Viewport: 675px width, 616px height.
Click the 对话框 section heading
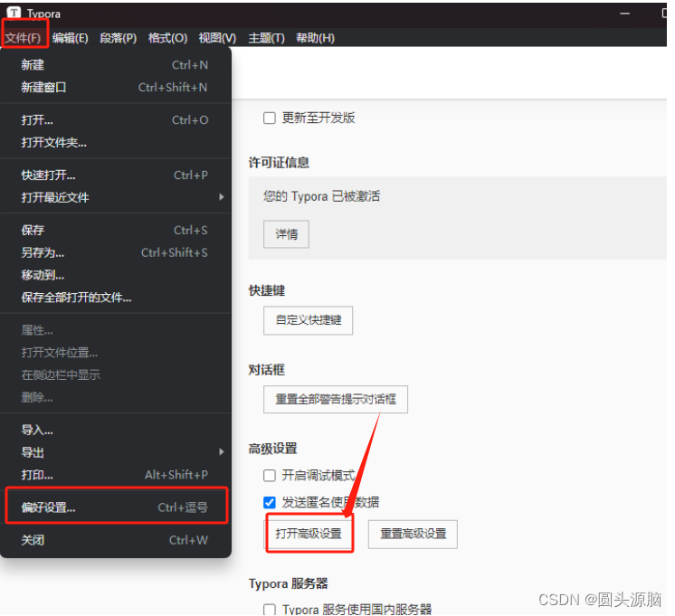point(266,370)
